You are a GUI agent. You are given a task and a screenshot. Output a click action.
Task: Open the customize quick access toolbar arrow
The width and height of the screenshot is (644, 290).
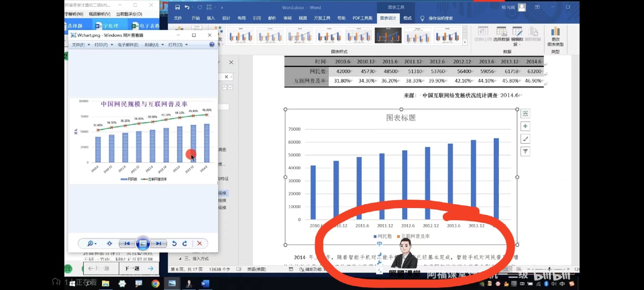[222, 7]
